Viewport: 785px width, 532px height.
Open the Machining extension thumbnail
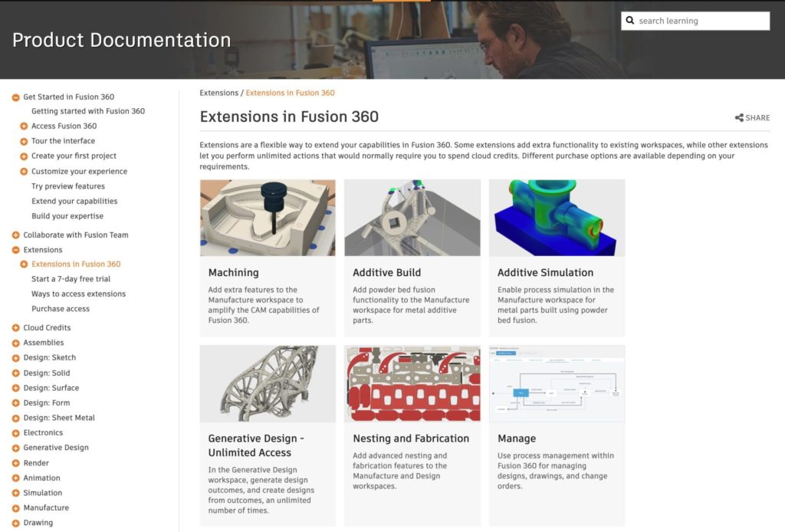click(267, 216)
